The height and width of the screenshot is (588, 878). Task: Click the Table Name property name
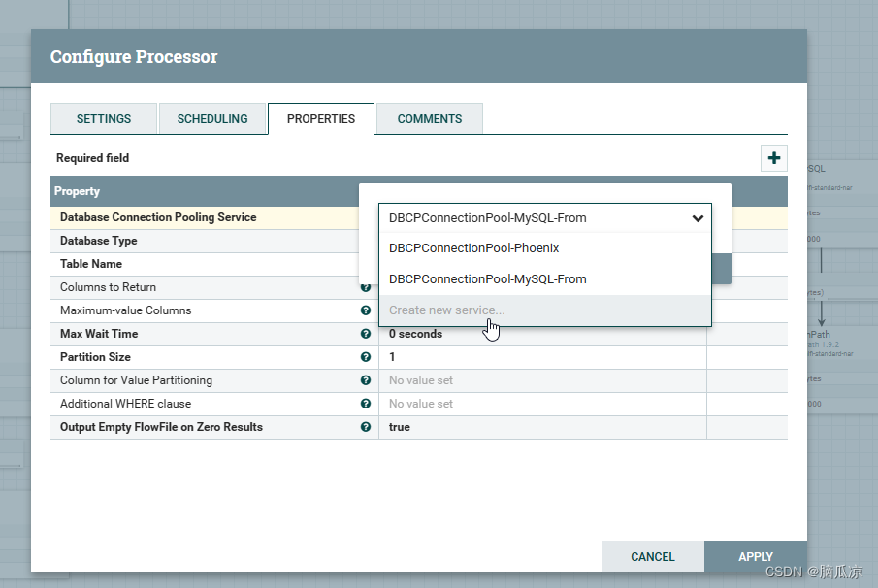91,264
